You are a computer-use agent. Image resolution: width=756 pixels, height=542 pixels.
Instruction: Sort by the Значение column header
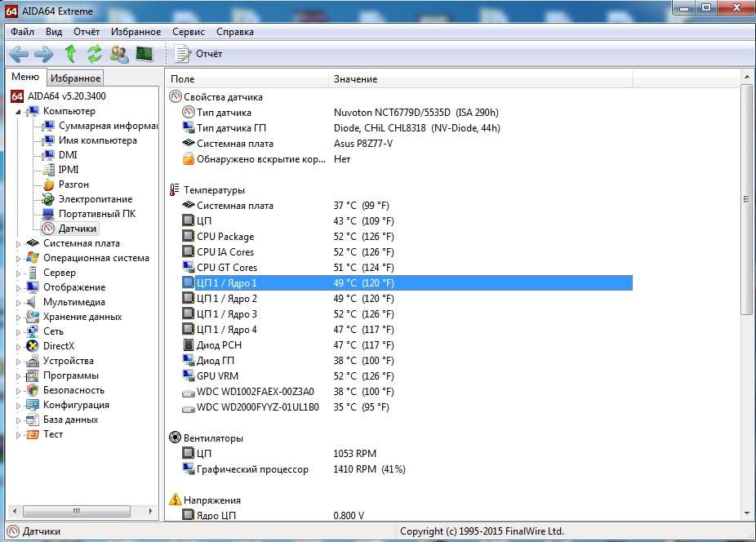(x=481, y=79)
